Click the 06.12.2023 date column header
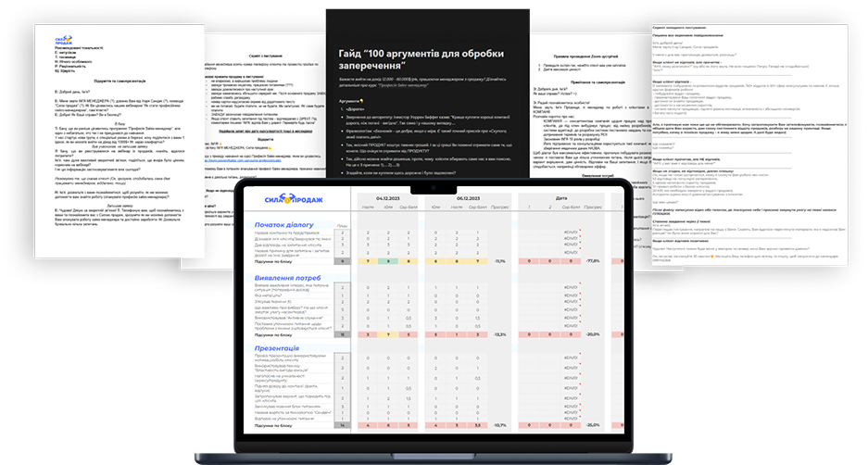This screenshot has height=465, width=868. (469, 198)
